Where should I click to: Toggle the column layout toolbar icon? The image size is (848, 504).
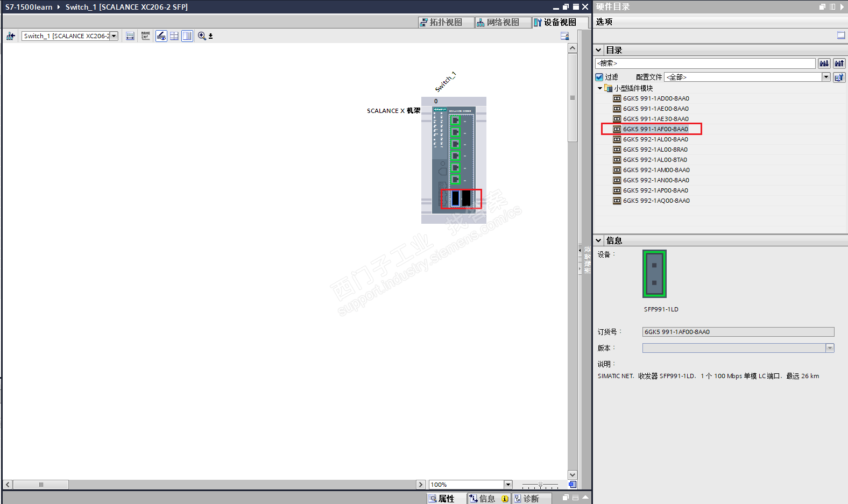pyautogui.click(x=187, y=36)
